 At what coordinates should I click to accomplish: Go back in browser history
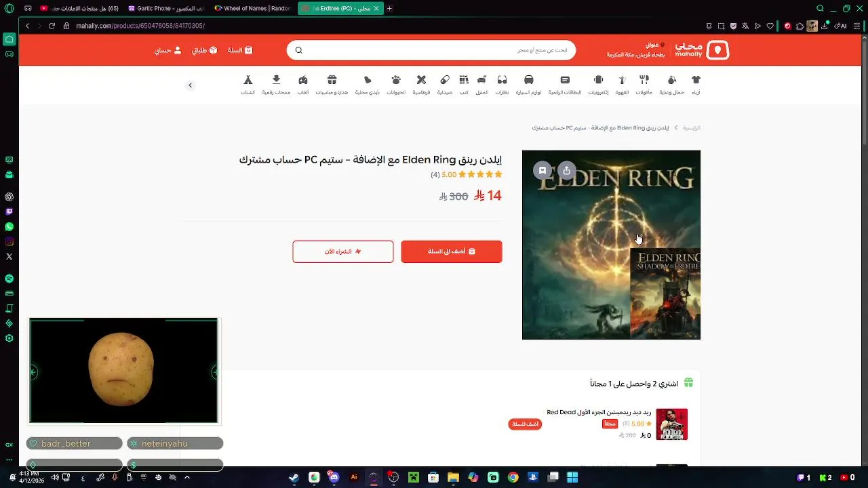28,26
